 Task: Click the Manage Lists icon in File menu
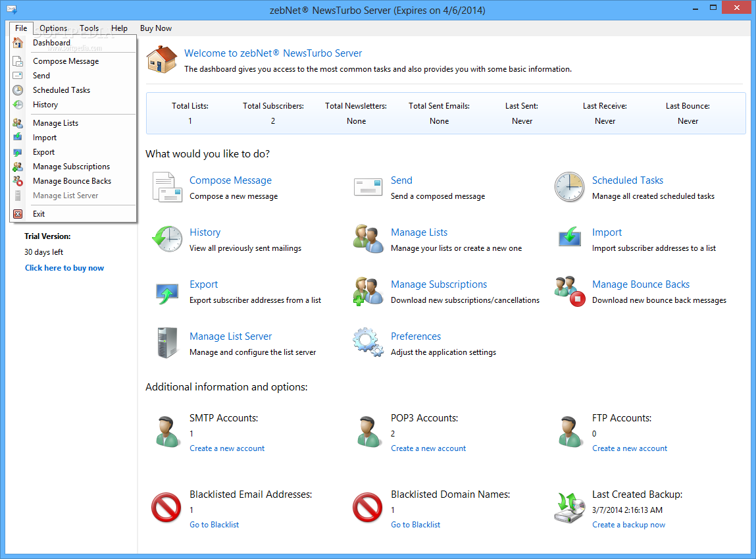click(x=18, y=123)
